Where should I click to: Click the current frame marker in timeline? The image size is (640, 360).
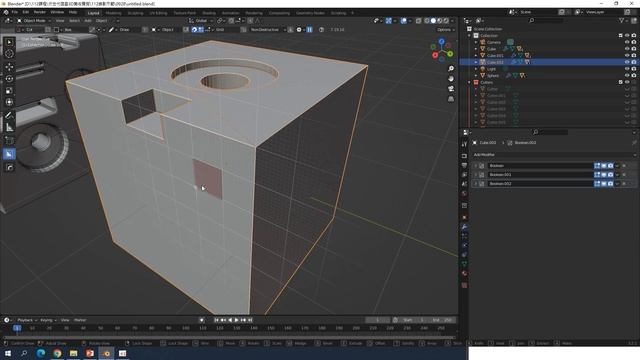17,328
